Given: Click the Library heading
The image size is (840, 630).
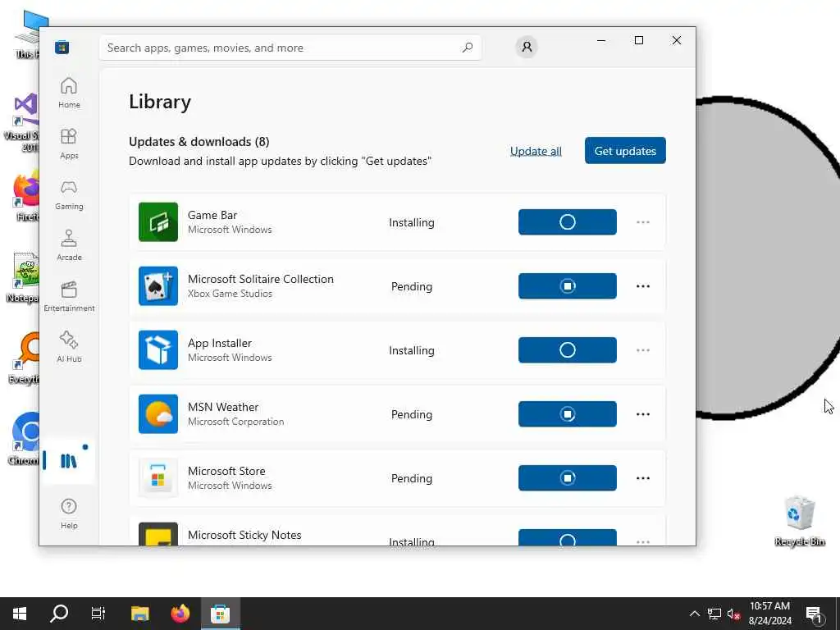Looking at the screenshot, I should click(x=160, y=102).
